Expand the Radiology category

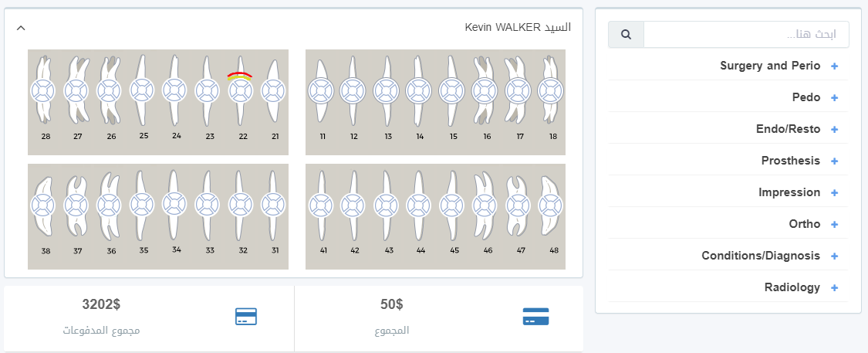(x=835, y=287)
